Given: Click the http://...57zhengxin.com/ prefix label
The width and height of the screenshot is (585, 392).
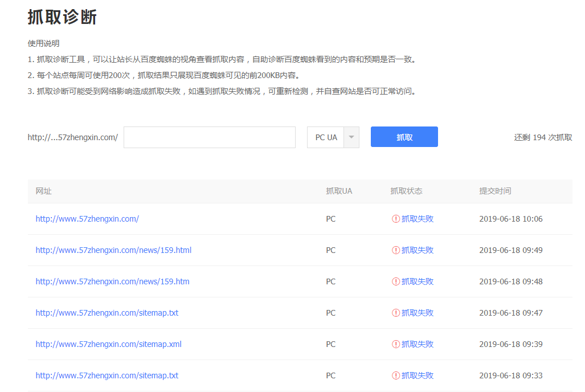Looking at the screenshot, I should click(73, 137).
